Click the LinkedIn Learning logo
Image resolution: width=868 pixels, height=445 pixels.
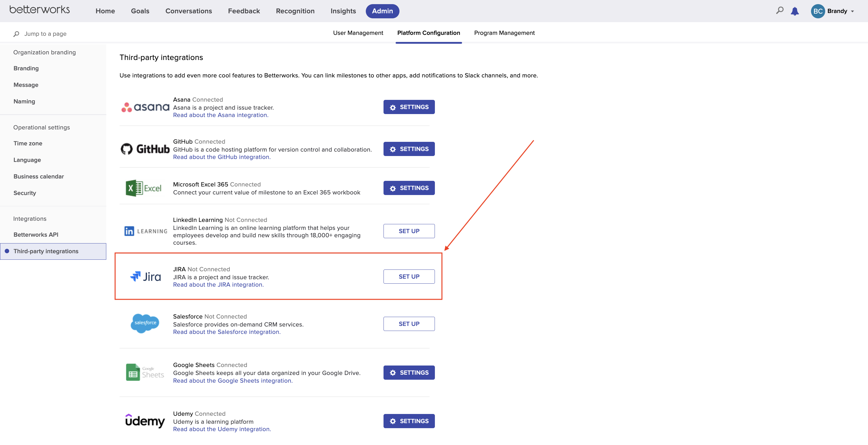click(146, 231)
